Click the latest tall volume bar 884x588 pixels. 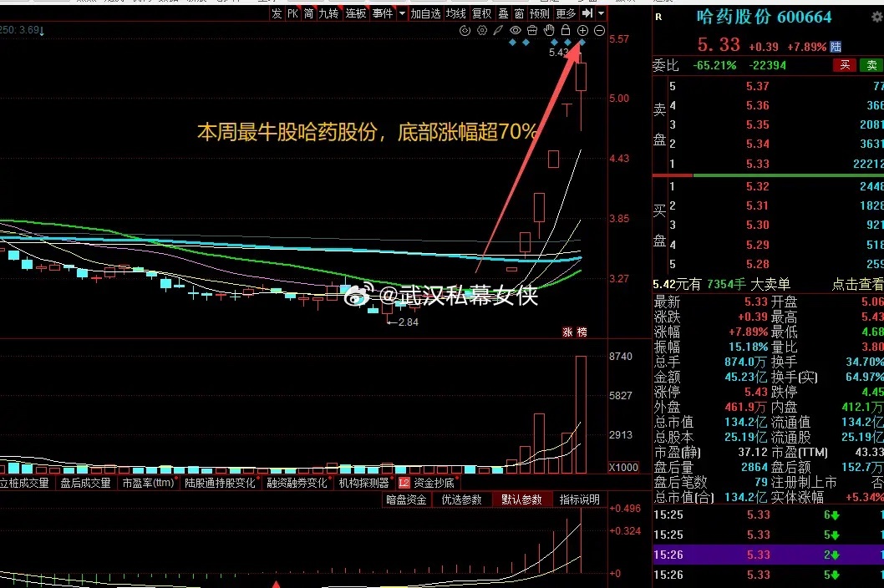581,414
